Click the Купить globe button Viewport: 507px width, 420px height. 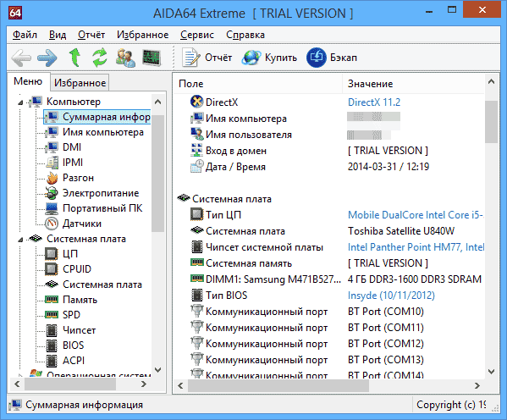pos(269,58)
